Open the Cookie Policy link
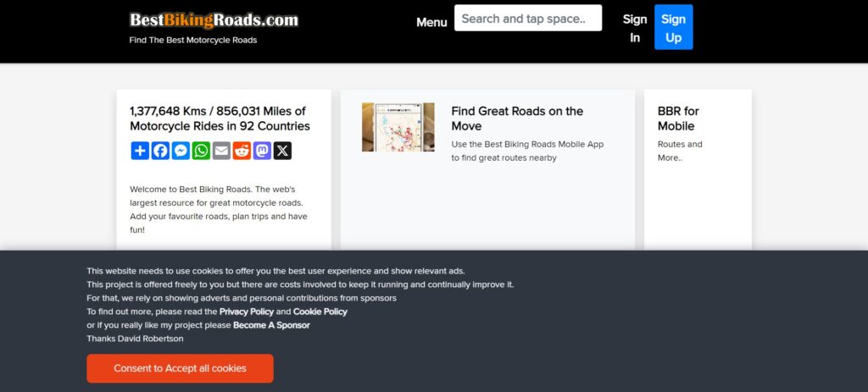868x392 pixels. click(x=320, y=312)
